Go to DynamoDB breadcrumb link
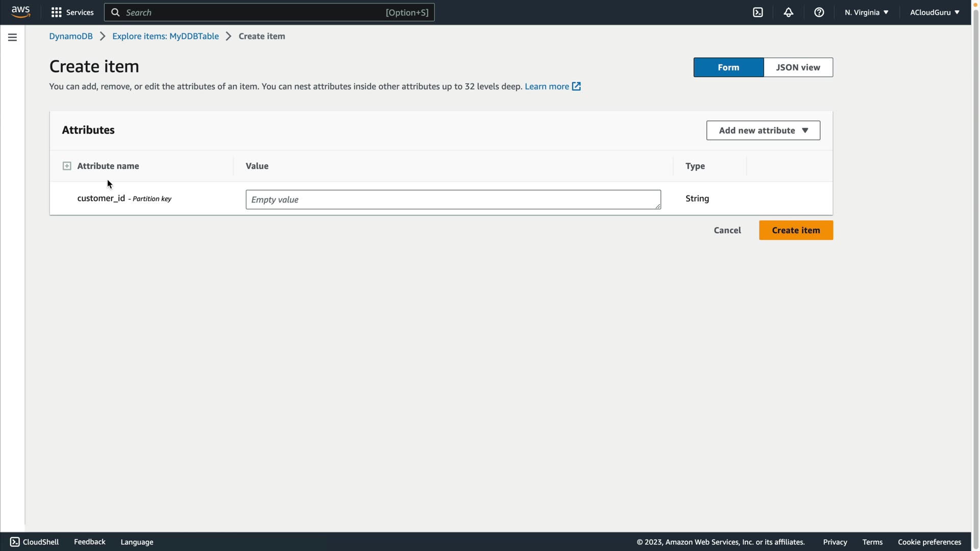 point(71,36)
